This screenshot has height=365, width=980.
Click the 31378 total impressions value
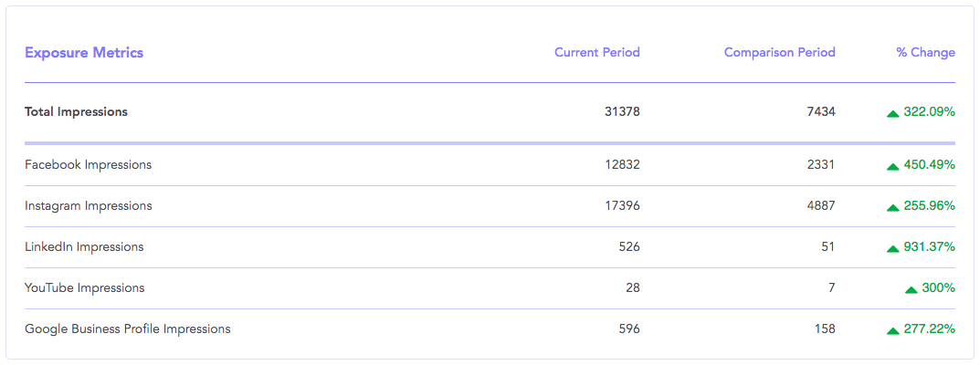623,112
